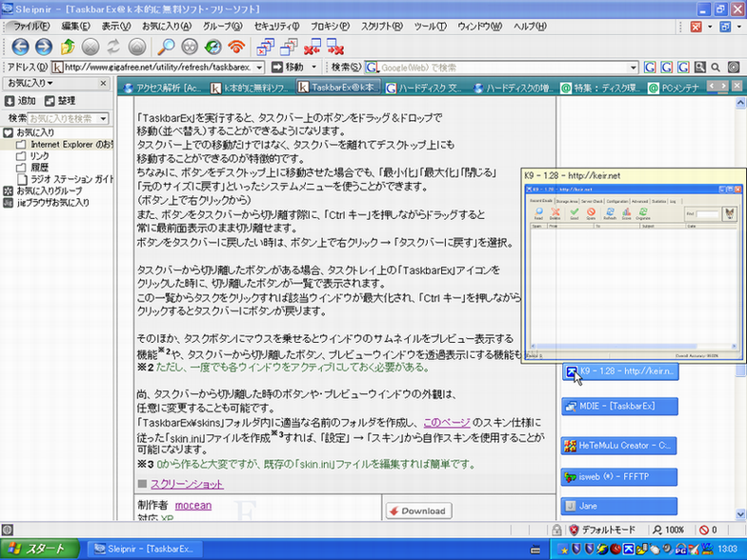Screen dimensions: 747x560
Task: Click the folder up-level icon
Action: [x=68, y=47]
